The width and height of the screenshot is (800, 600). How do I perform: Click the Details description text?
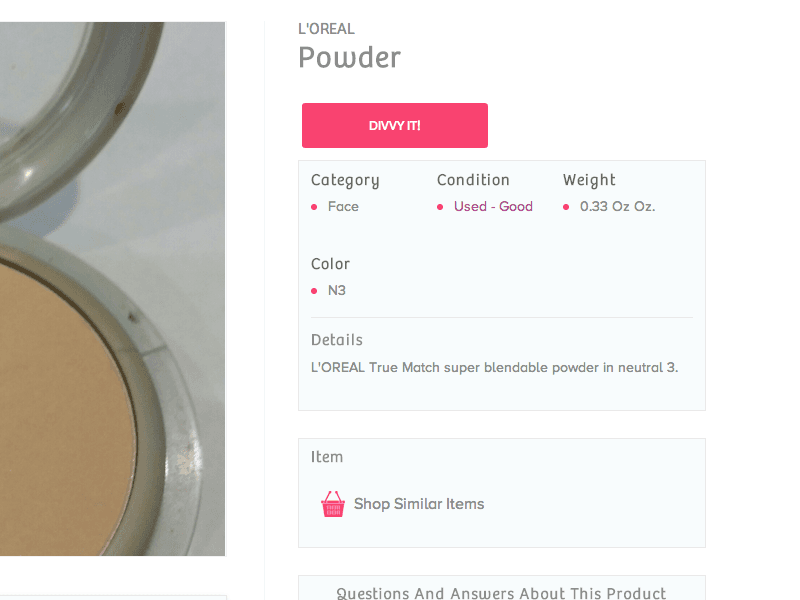coord(494,367)
